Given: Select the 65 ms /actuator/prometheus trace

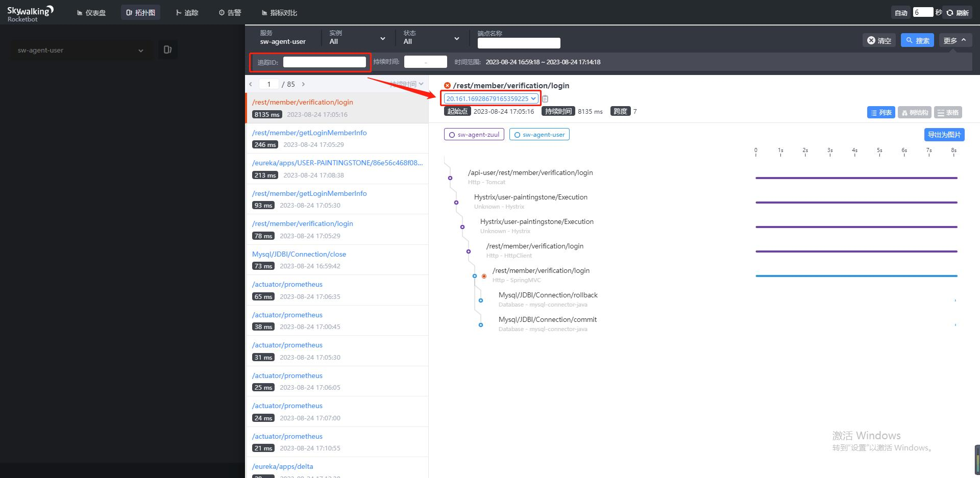Looking at the screenshot, I should click(337, 290).
